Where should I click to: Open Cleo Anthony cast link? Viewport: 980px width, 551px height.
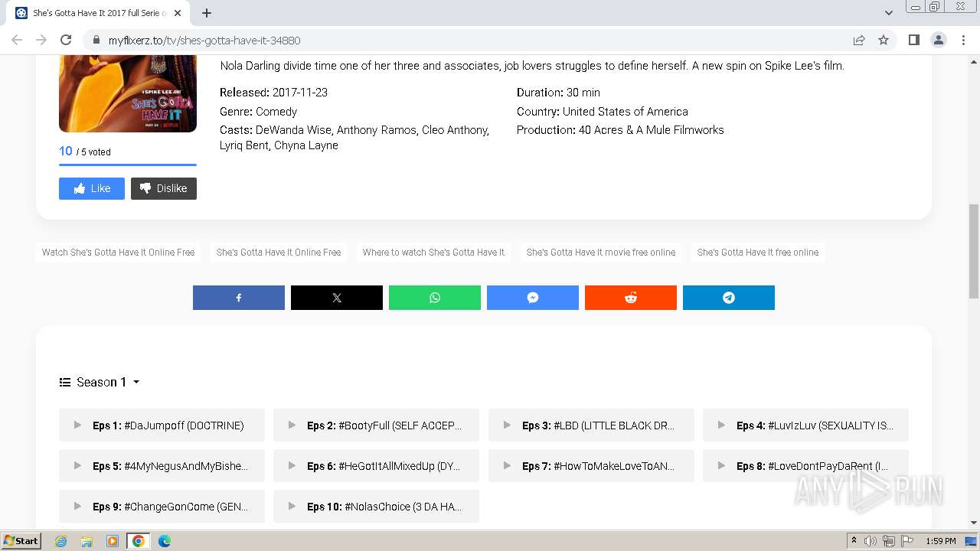[454, 130]
